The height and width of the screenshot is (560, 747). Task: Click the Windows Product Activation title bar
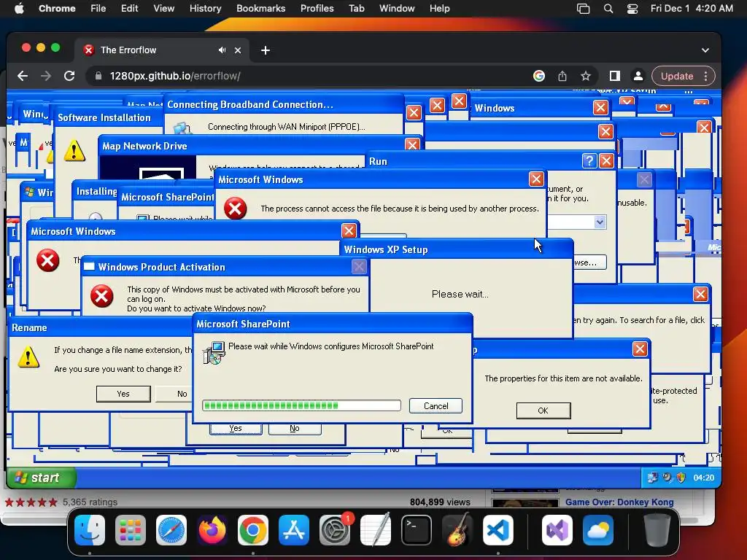pos(224,267)
